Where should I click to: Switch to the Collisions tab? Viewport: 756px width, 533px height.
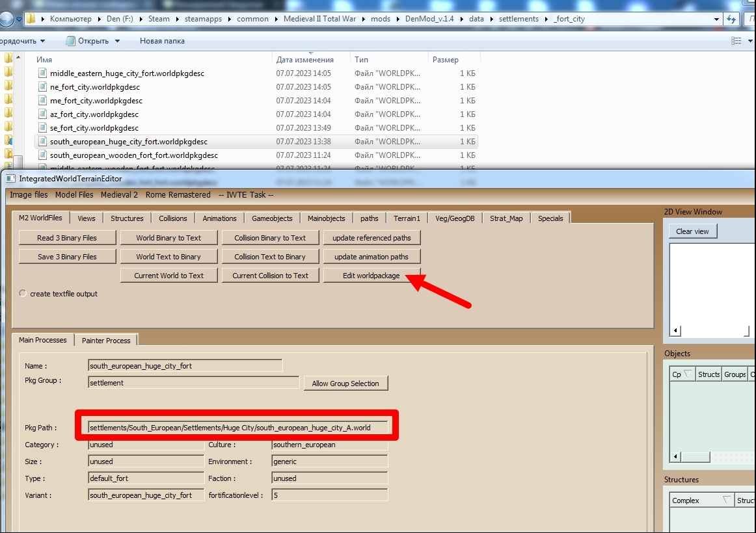[x=172, y=218]
